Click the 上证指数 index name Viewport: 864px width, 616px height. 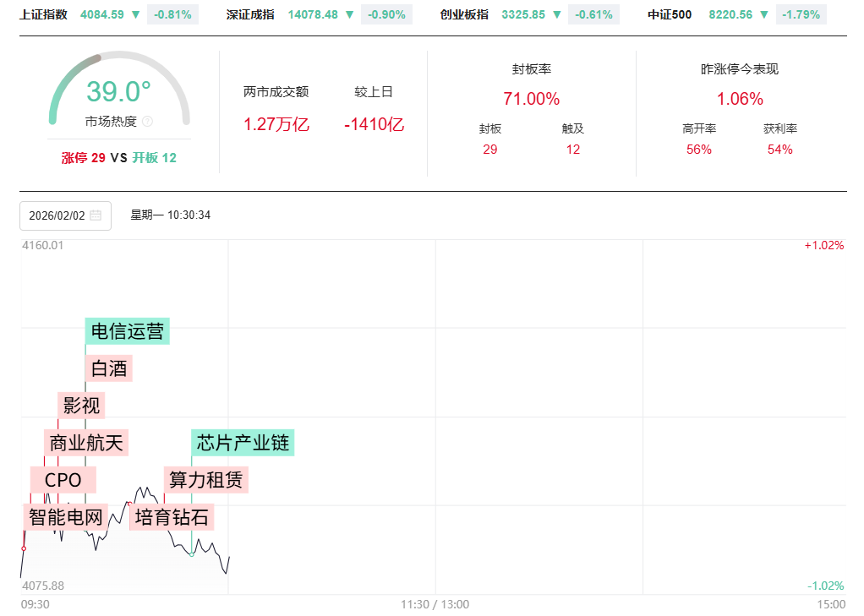[43, 14]
